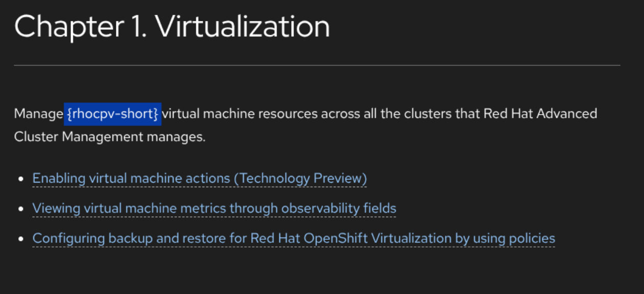Click the highlighted "{rhocpv-short}" text

[112, 113]
